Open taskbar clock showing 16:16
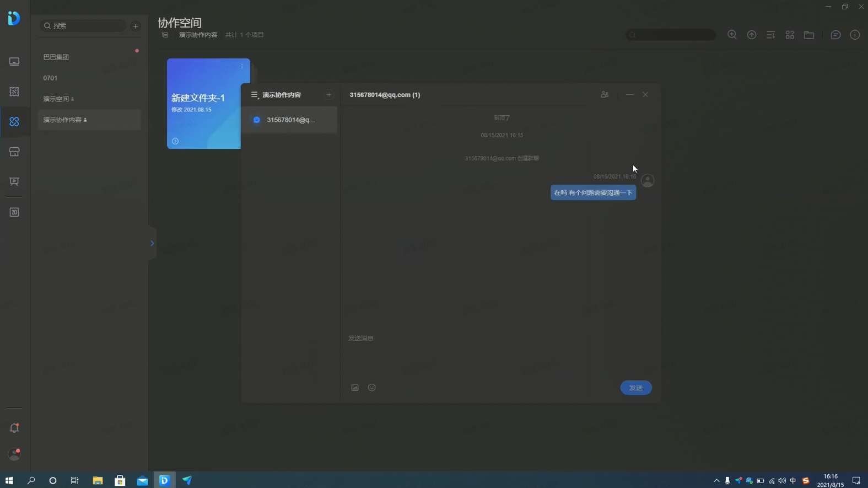The width and height of the screenshot is (868, 488). tap(830, 480)
